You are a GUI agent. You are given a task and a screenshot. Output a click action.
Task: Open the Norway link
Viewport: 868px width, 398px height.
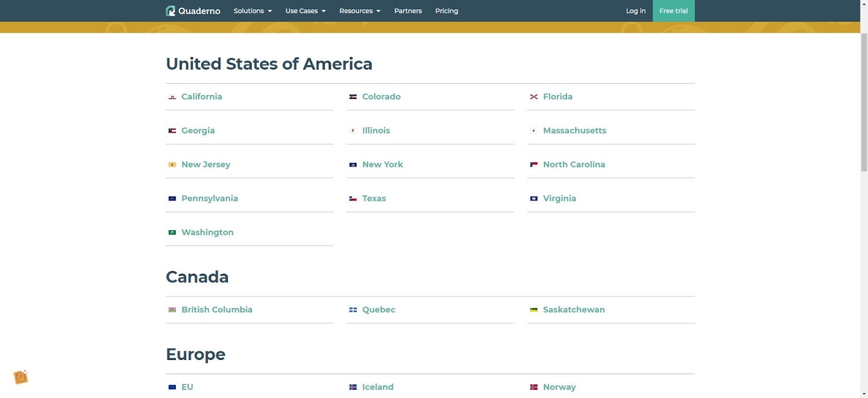pyautogui.click(x=559, y=387)
